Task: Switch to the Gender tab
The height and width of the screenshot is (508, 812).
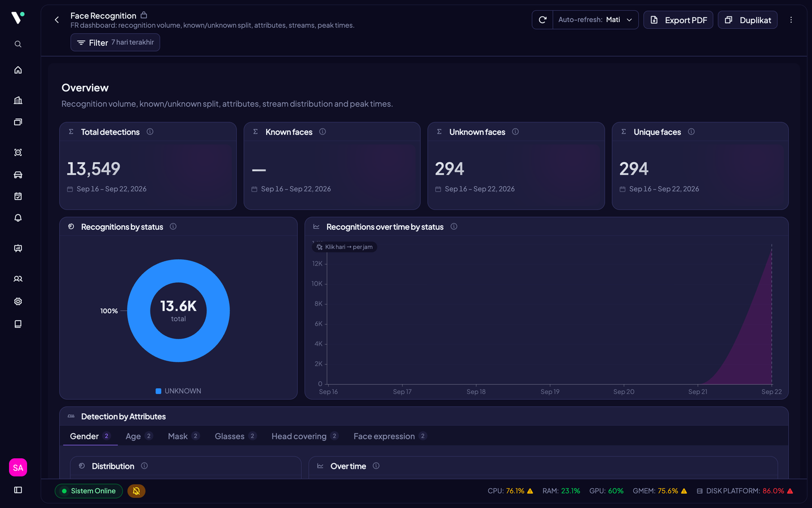Action: [90, 436]
